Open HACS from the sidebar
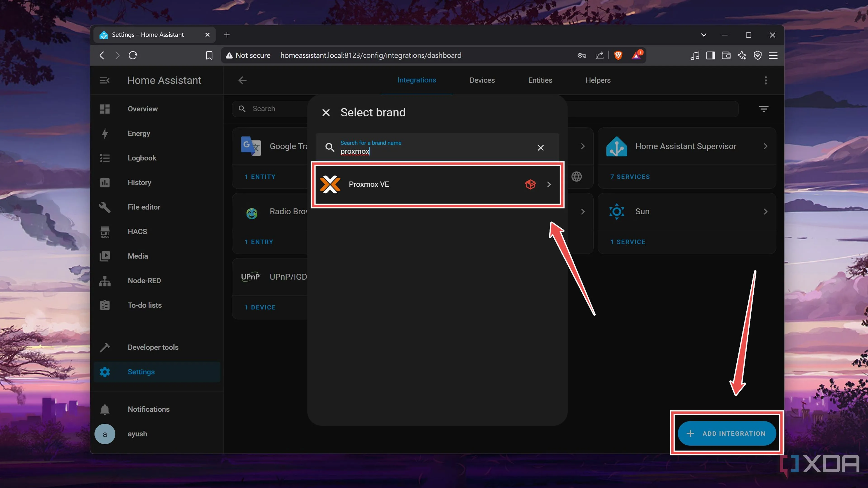 coord(157,232)
